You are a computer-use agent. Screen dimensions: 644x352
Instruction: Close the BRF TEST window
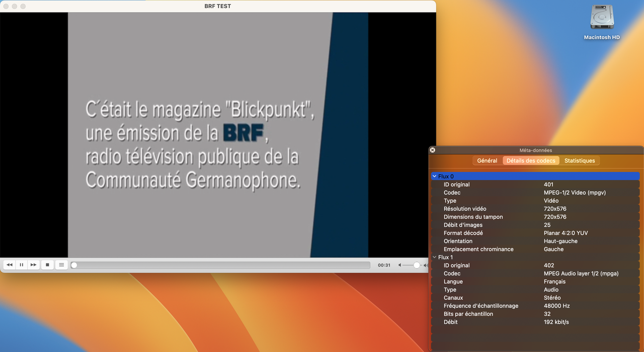pyautogui.click(x=6, y=7)
